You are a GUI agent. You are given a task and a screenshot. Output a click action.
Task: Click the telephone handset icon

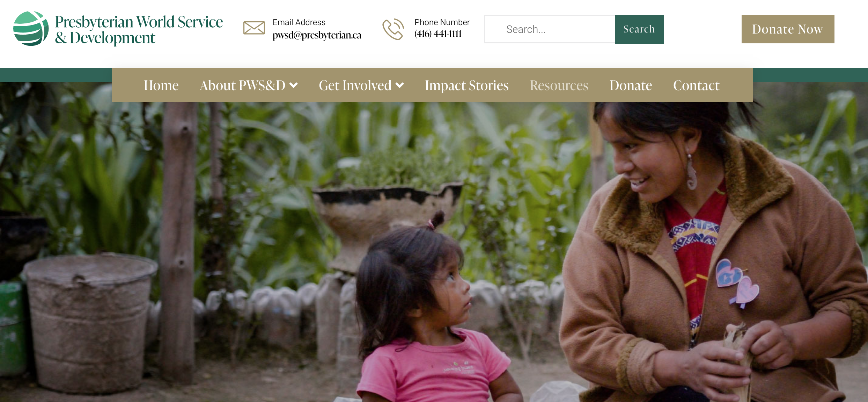point(393,29)
